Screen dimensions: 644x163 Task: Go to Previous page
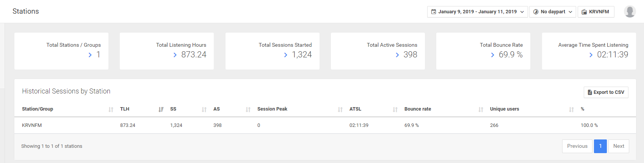577,146
